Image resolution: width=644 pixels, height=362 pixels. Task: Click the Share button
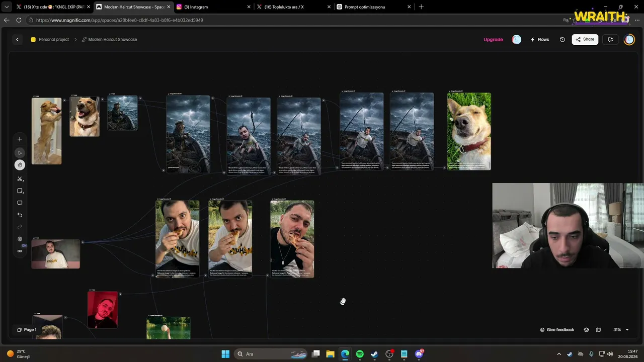[x=585, y=39]
